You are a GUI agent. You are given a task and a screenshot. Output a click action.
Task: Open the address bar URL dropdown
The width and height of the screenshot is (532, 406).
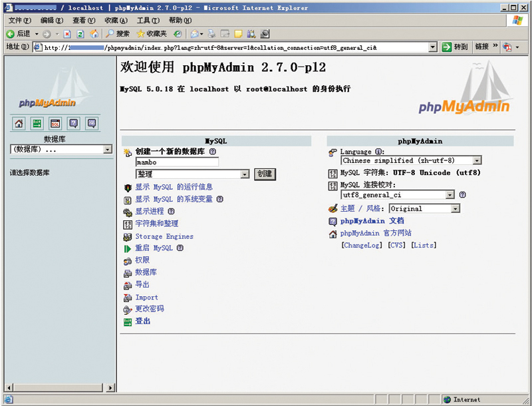(433, 47)
